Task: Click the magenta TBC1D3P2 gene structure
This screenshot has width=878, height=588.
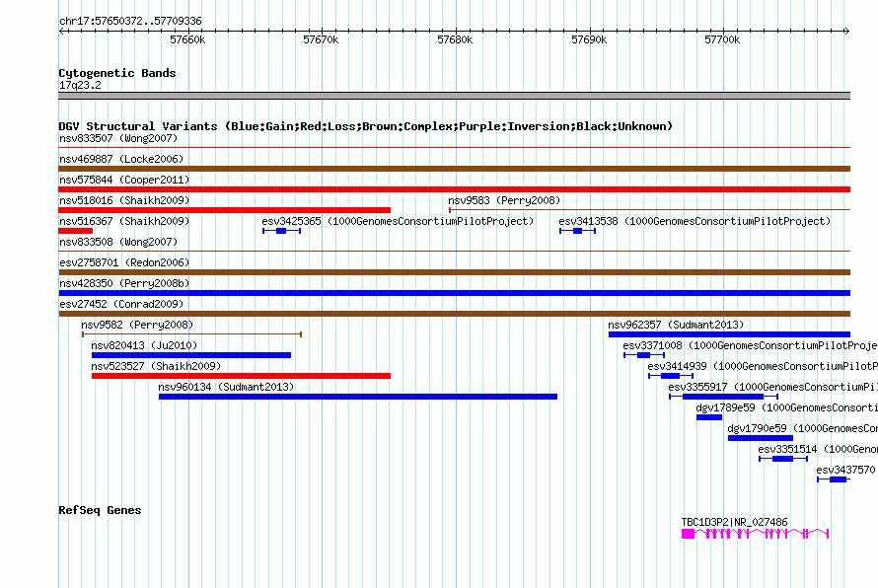Action: click(x=755, y=534)
